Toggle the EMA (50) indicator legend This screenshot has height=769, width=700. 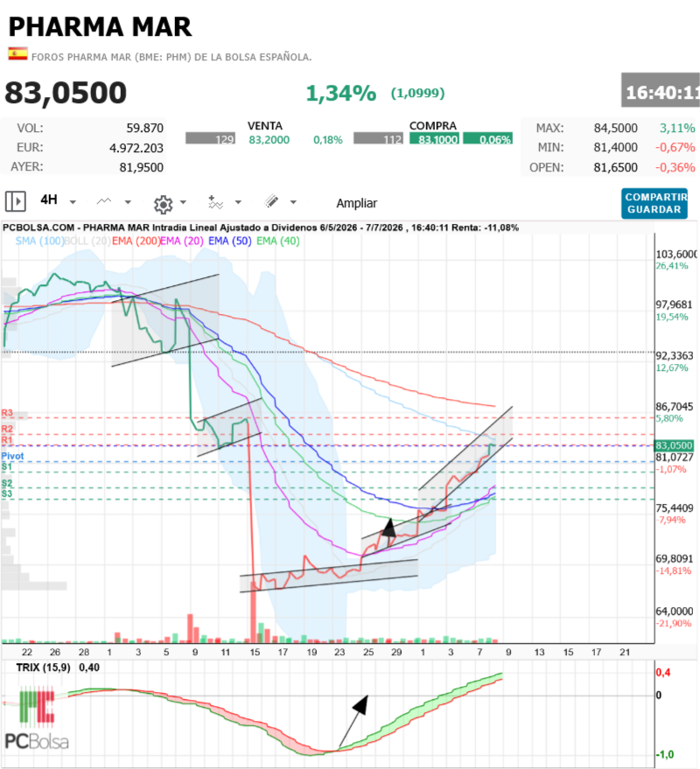[229, 241]
